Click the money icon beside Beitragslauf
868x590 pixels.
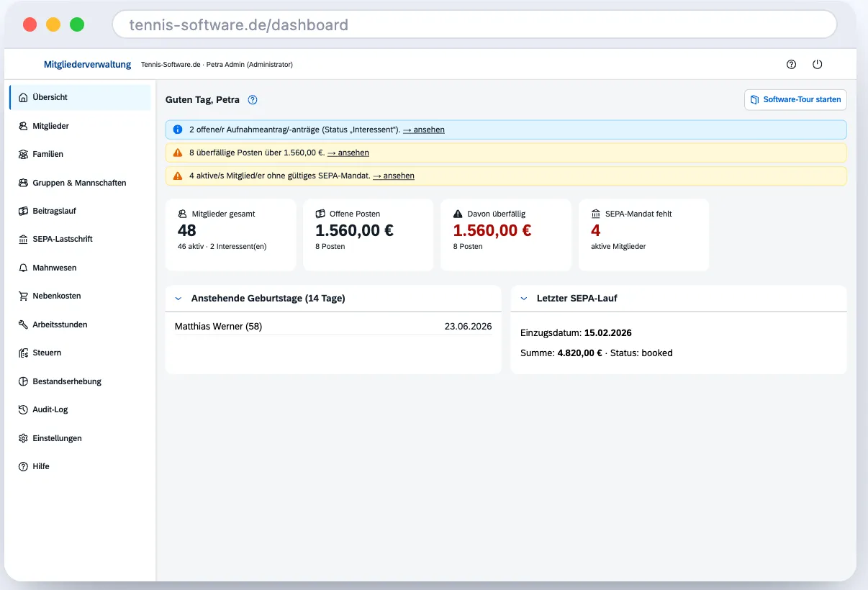(x=23, y=211)
